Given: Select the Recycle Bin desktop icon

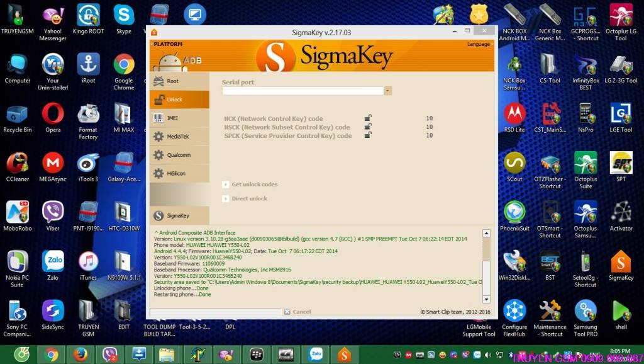Looking at the screenshot, I should pos(17,119).
